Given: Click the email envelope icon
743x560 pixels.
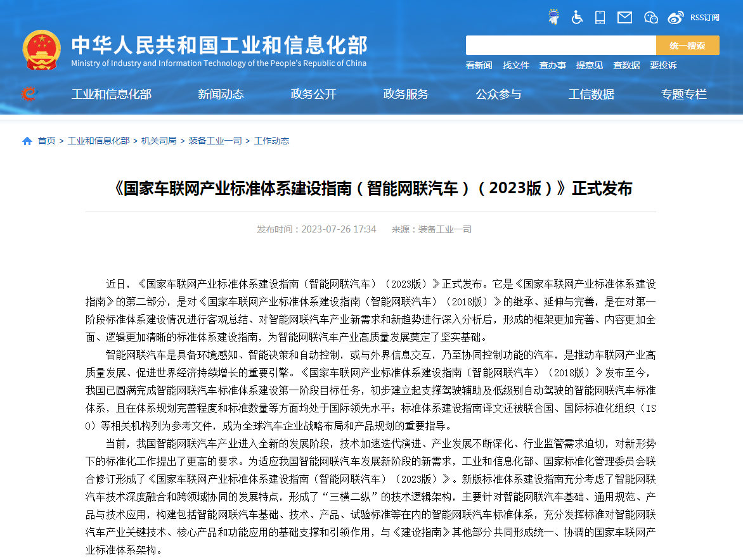Looking at the screenshot, I should [624, 17].
